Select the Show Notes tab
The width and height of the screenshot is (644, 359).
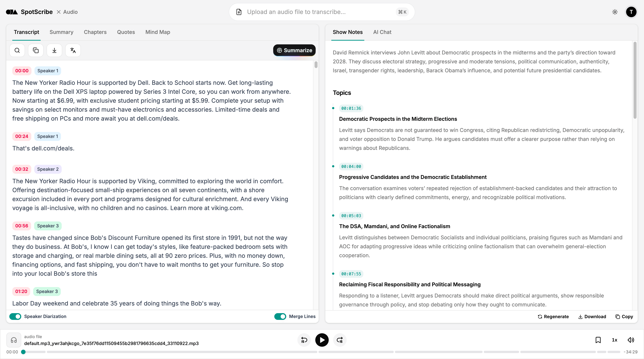348,32
